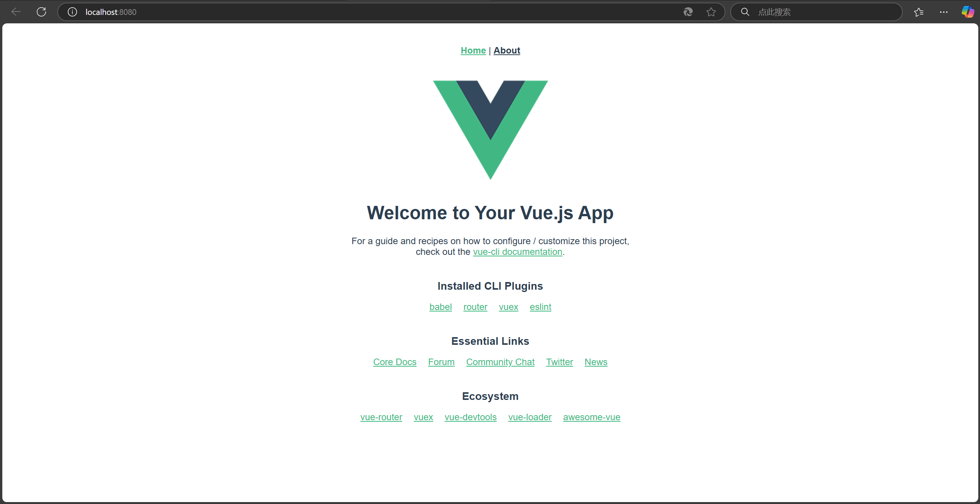Open the Community Chat link
This screenshot has width=980, height=504.
coord(500,362)
